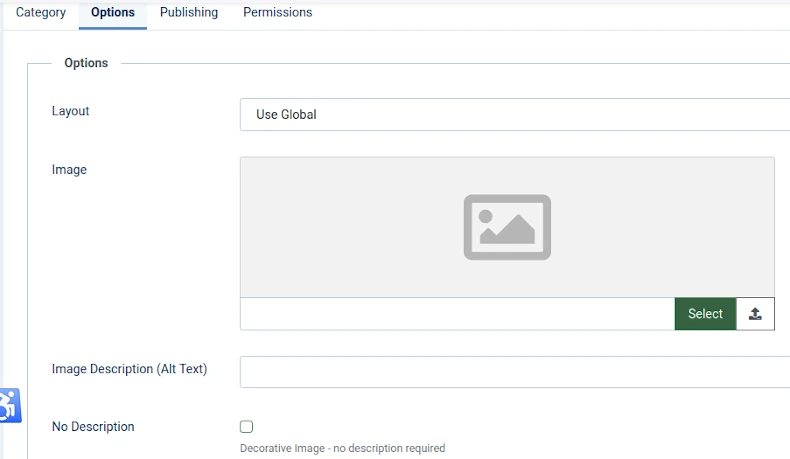Expand the Layout Use Global dropdown

click(515, 114)
